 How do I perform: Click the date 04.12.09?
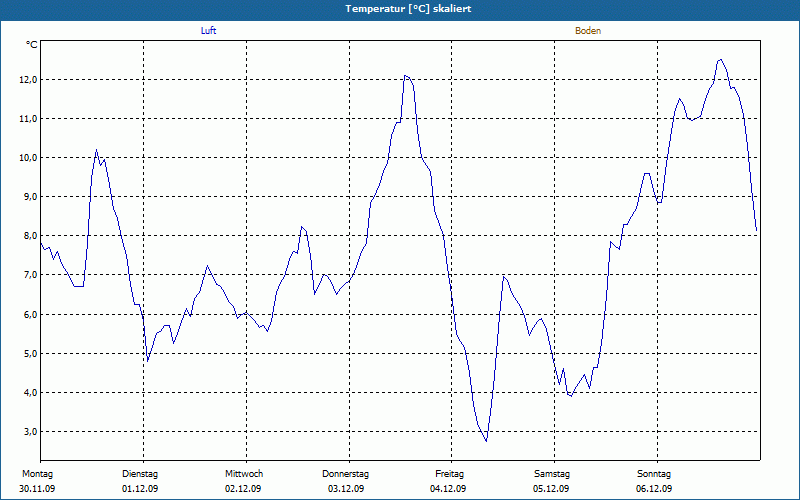(448, 489)
